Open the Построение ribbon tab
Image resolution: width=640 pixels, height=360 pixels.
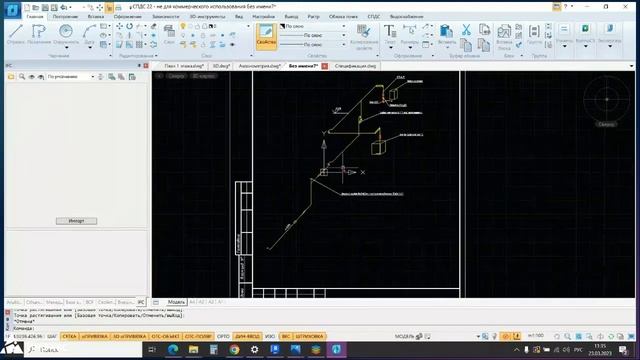(65, 17)
